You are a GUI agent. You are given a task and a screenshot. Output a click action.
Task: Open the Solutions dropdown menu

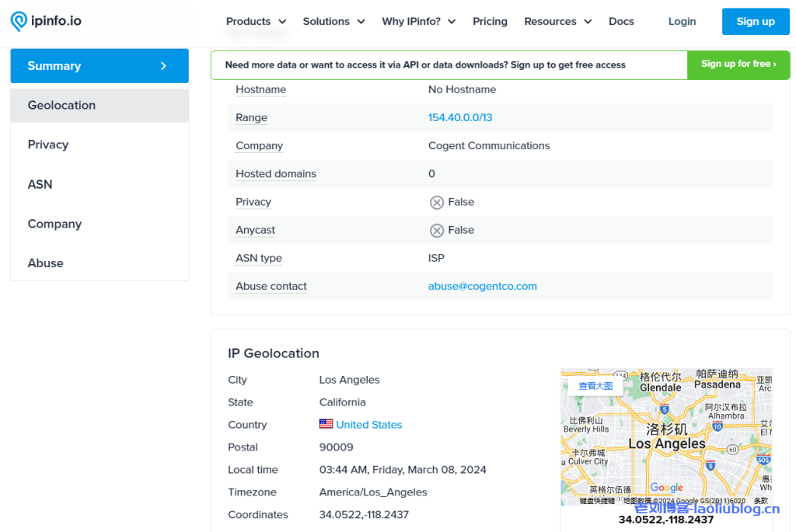333,22
